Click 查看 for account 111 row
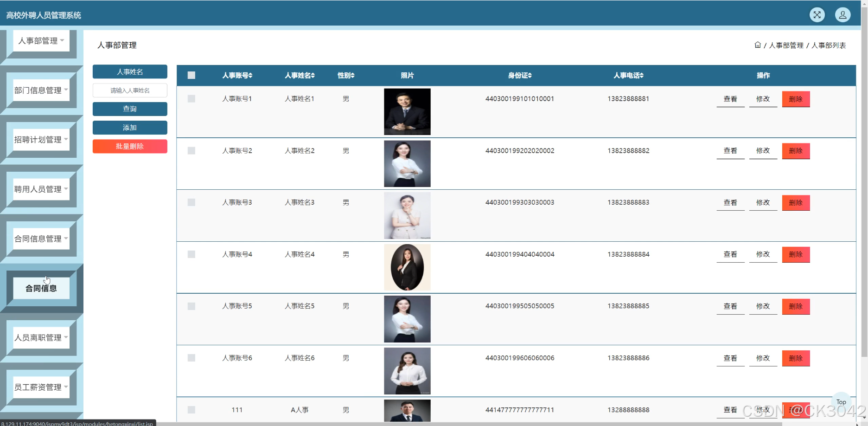 pos(730,410)
